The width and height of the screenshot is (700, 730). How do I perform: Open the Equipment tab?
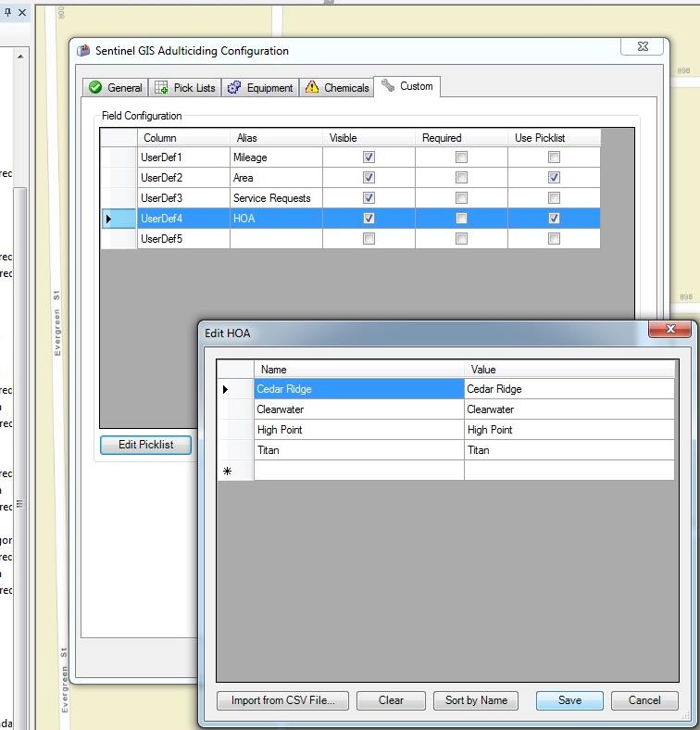click(x=260, y=87)
